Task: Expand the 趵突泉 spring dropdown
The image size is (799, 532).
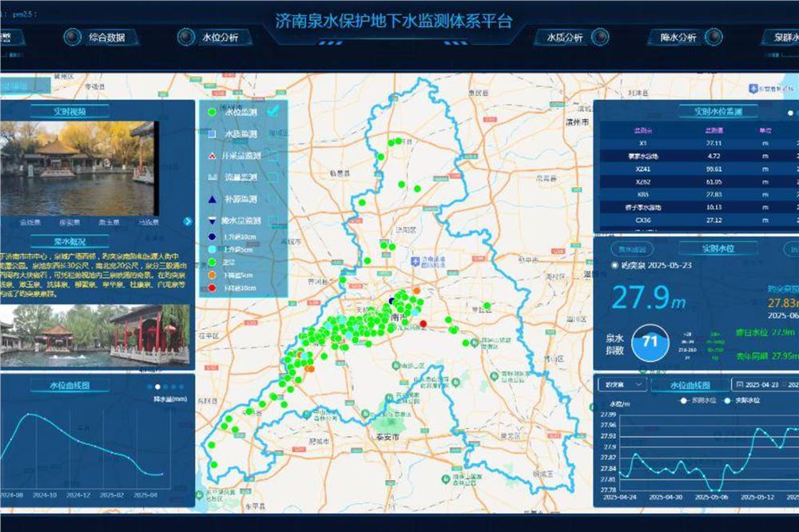Action: [x=622, y=384]
